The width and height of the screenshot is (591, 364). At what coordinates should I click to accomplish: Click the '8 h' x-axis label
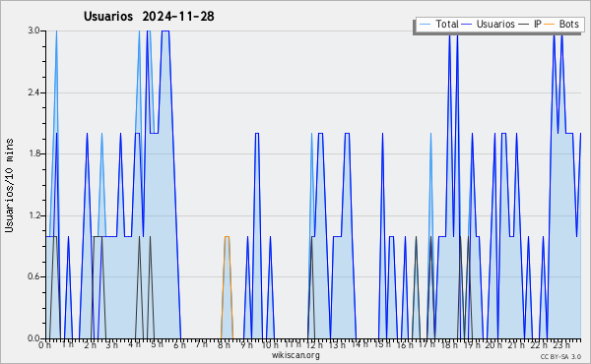tap(224, 344)
